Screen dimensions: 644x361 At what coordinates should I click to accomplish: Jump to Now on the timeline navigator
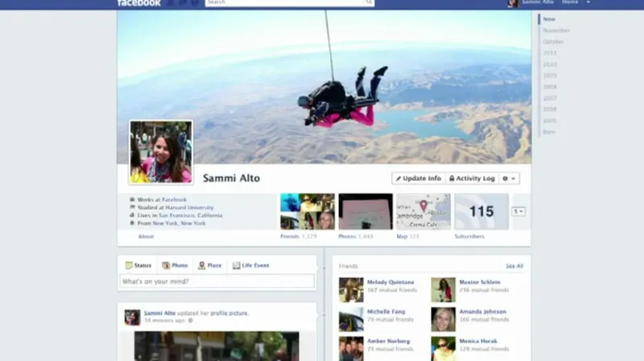coord(549,19)
